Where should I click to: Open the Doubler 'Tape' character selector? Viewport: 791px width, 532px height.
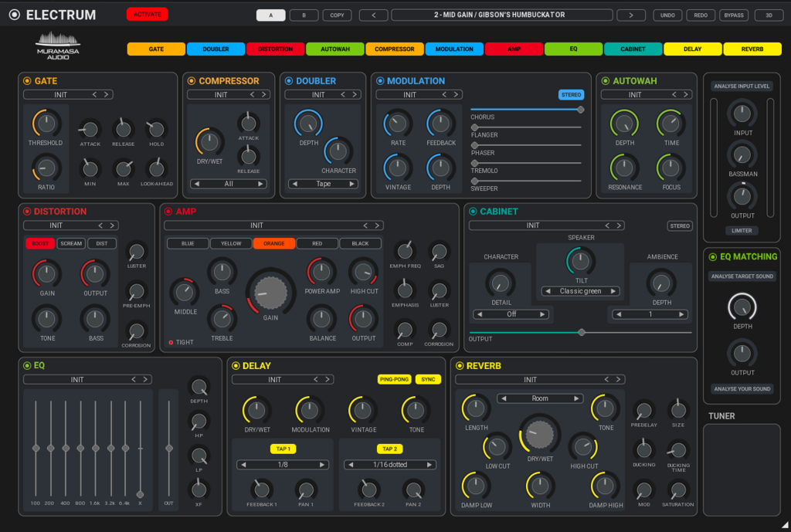pyautogui.click(x=324, y=184)
